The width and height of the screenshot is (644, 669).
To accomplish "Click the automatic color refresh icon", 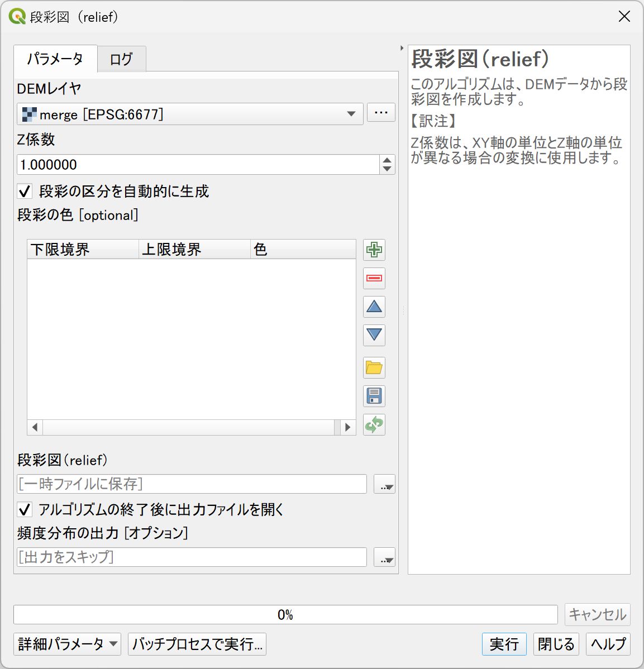I will pos(374,424).
